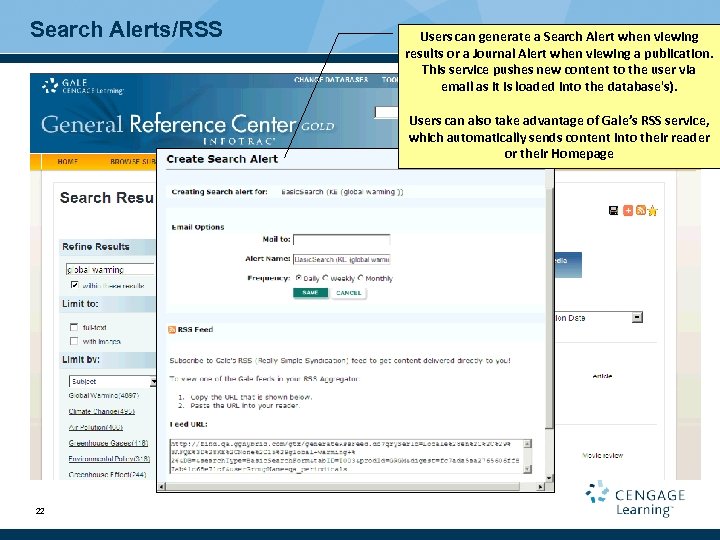Image resolution: width=720 pixels, height=540 pixels.
Task: Select the Monthly frequency radio button
Action: (360, 278)
